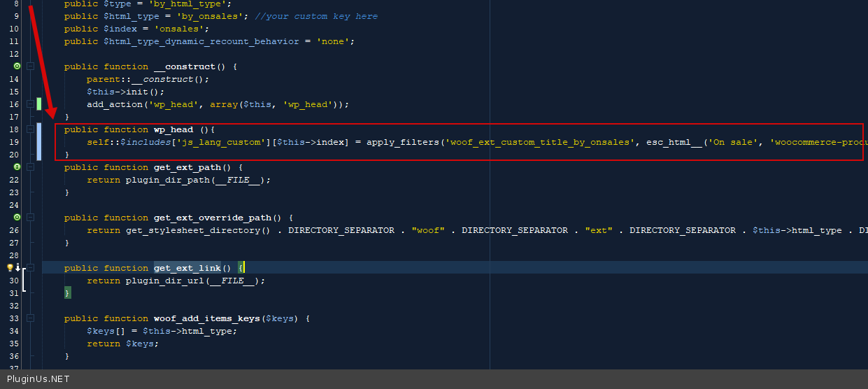Click the highlighted closing brace under plugin_dir_url
This screenshot has width=868, height=389.
pos(67,293)
